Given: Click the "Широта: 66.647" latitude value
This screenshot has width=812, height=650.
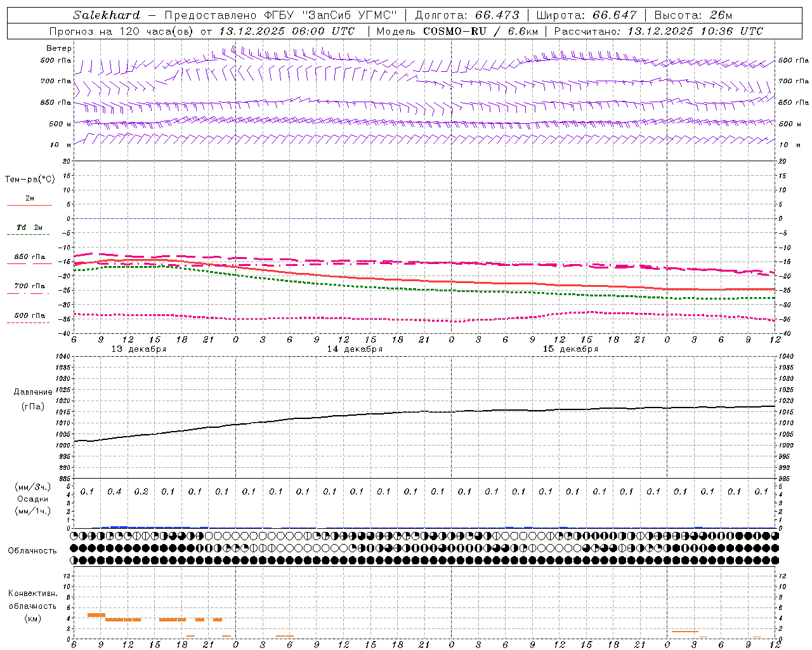Looking at the screenshot, I should pyautogui.click(x=586, y=15).
